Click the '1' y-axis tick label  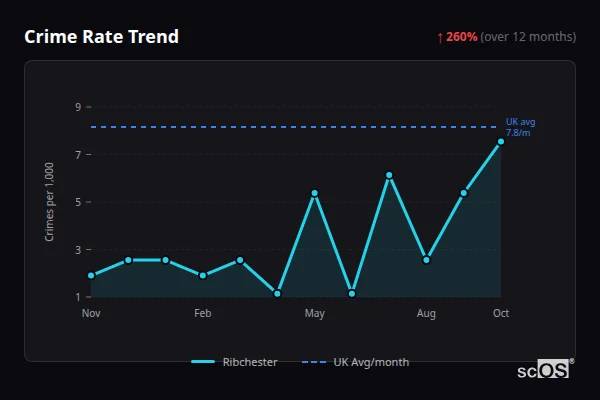78,297
